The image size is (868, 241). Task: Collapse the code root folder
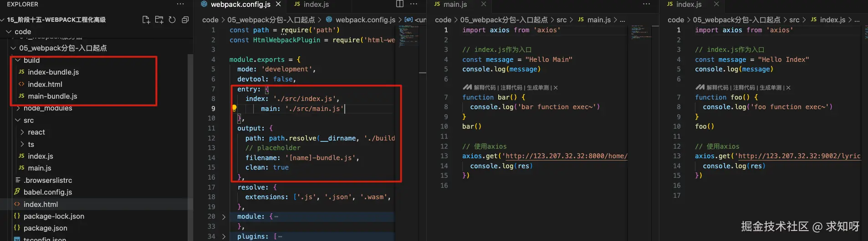[x=9, y=31]
